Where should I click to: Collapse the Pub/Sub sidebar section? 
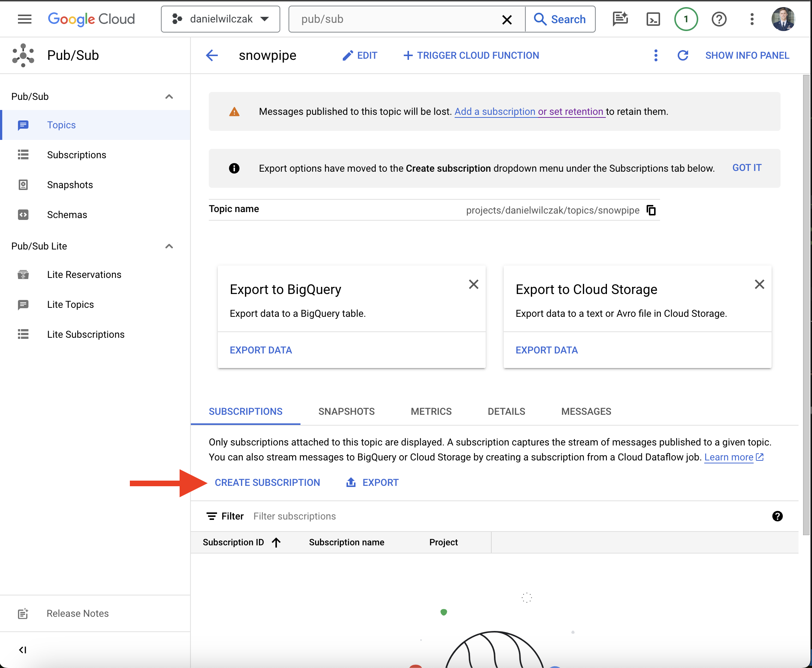(169, 96)
